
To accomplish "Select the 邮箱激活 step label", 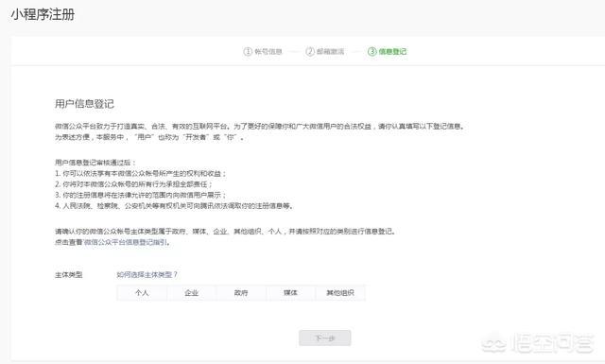I will 330,51.
